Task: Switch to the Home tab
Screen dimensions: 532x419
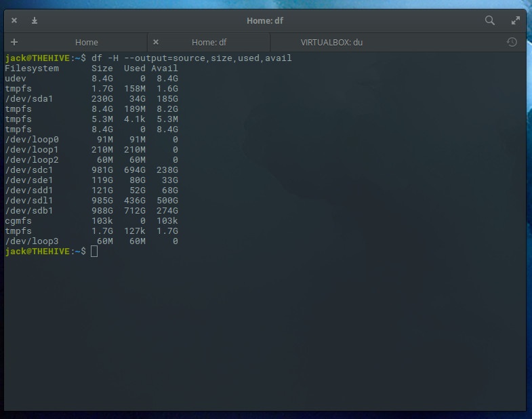Action: coord(86,42)
